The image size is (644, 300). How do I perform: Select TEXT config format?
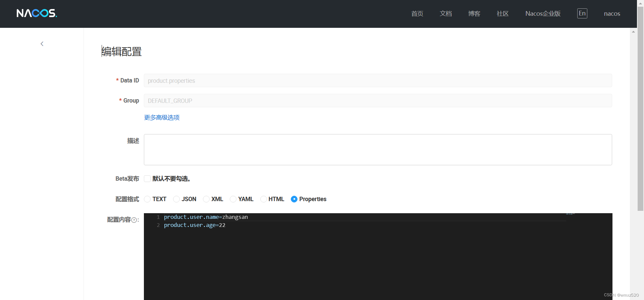click(147, 199)
